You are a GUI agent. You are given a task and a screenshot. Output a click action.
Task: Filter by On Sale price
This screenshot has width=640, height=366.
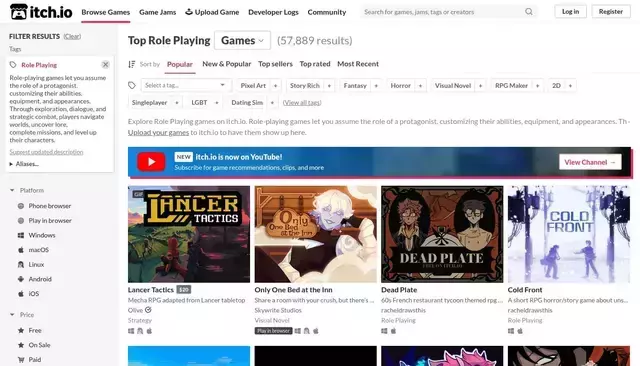(34, 345)
